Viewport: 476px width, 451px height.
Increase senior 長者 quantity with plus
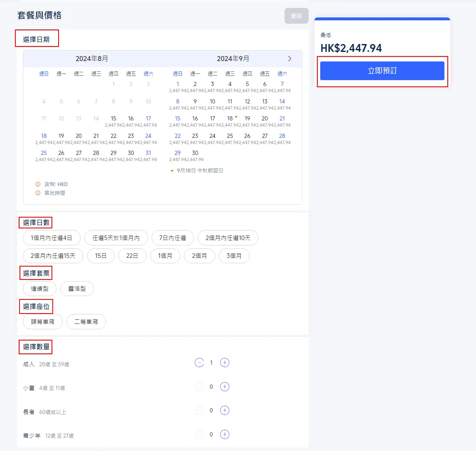coord(225,410)
